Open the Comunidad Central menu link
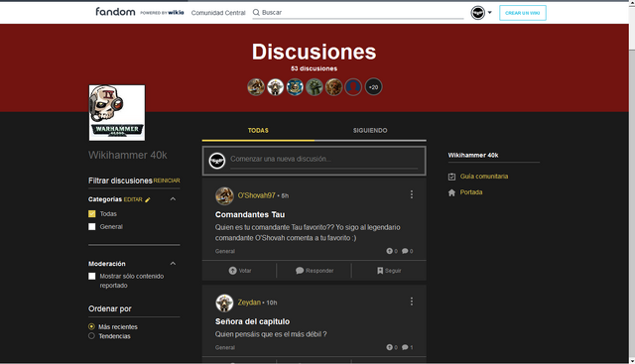The height and width of the screenshot is (364, 635). point(218,13)
